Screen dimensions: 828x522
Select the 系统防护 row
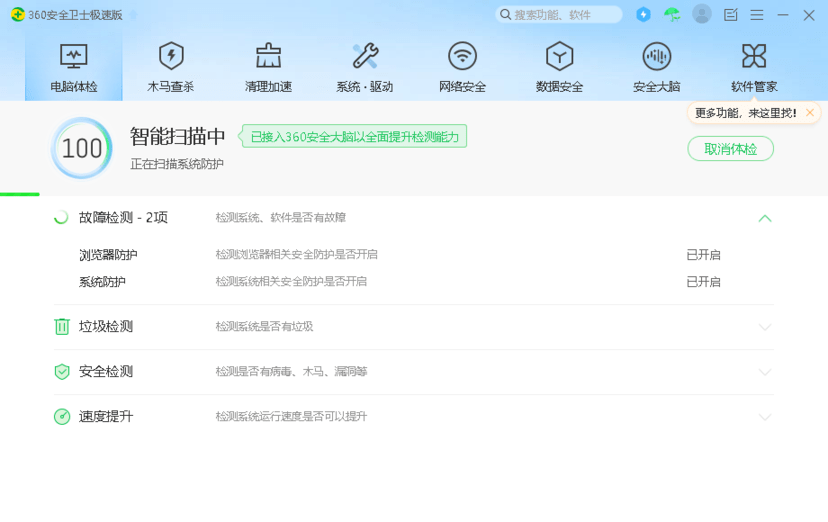[413, 282]
